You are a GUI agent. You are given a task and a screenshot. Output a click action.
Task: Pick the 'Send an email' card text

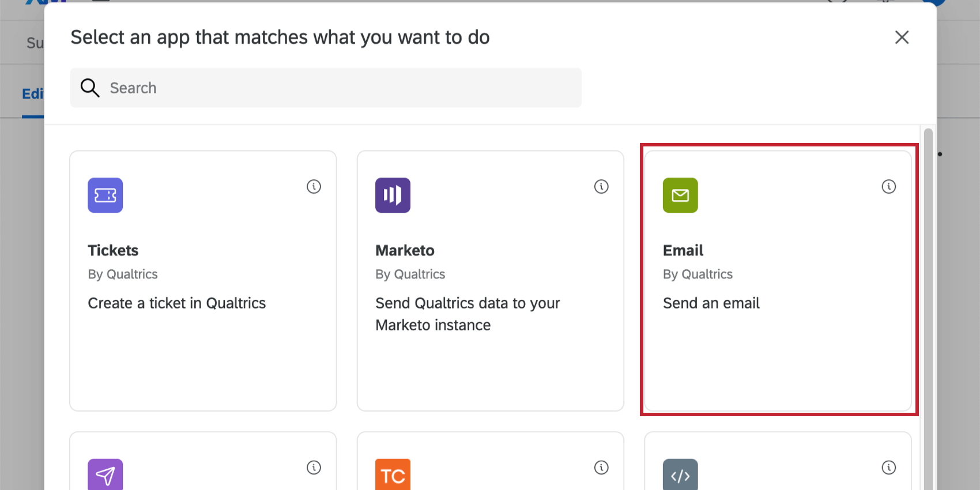711,303
